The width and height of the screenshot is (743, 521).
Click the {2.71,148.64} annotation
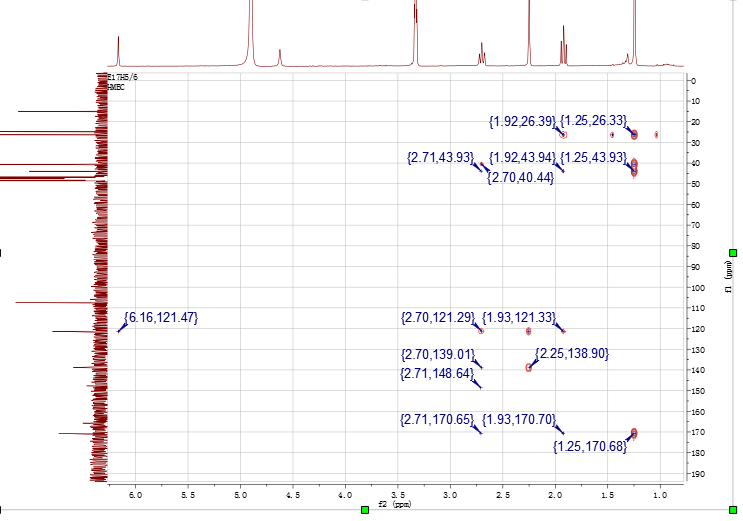coord(437,374)
